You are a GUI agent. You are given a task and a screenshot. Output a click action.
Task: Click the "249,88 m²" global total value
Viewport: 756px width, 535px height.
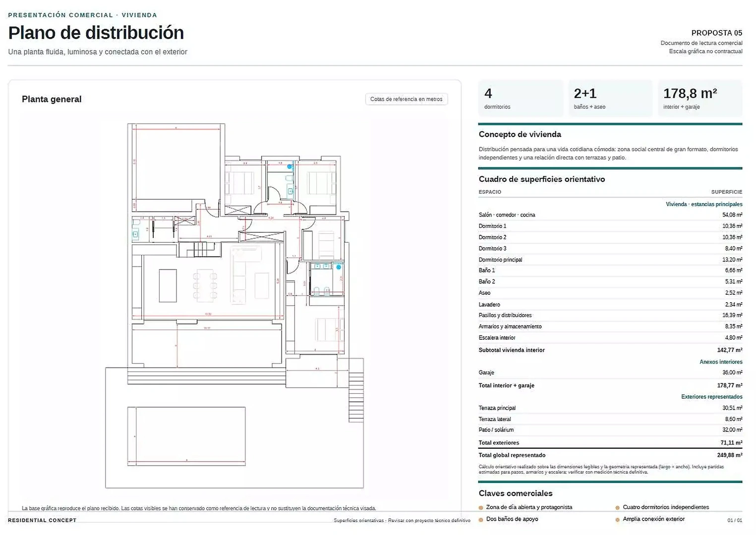[730, 455]
